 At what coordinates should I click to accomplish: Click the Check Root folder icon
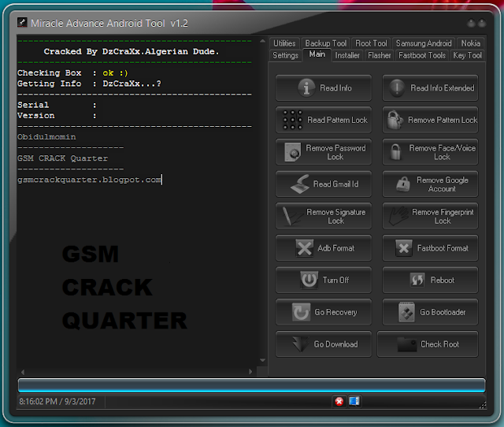tap(407, 344)
